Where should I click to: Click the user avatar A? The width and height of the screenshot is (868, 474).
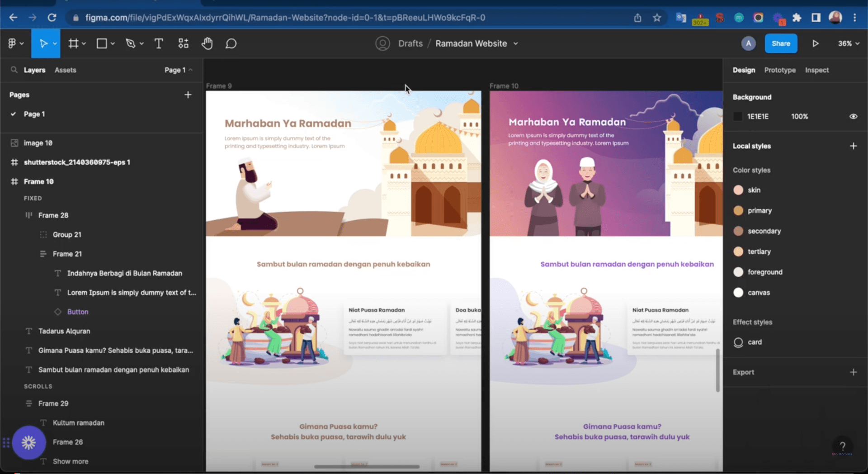point(748,43)
